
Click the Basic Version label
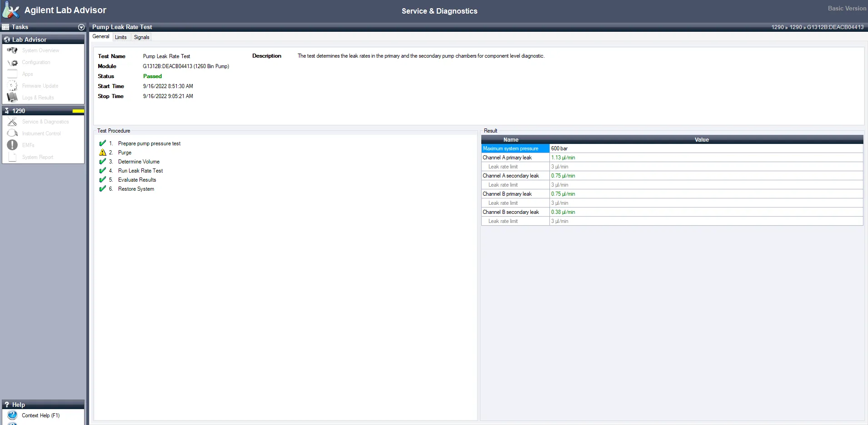pyautogui.click(x=847, y=8)
